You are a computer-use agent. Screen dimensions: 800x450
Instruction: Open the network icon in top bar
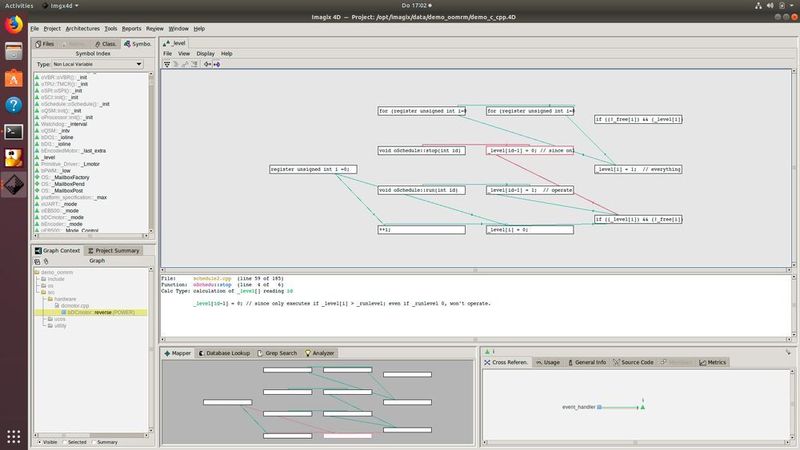(758, 6)
